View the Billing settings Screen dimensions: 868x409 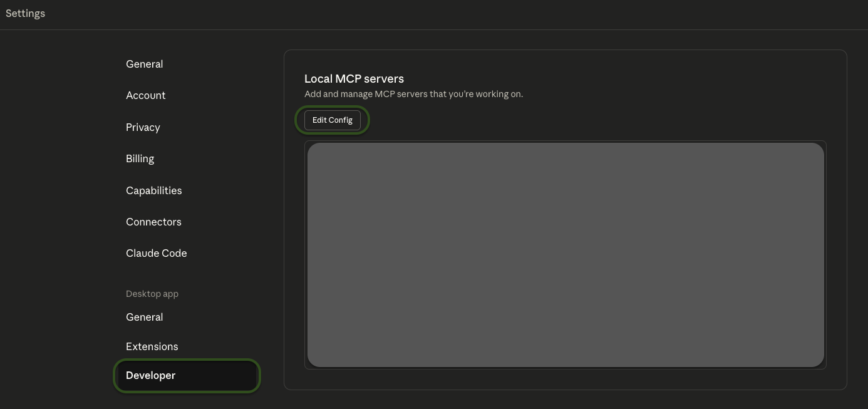coord(140,158)
